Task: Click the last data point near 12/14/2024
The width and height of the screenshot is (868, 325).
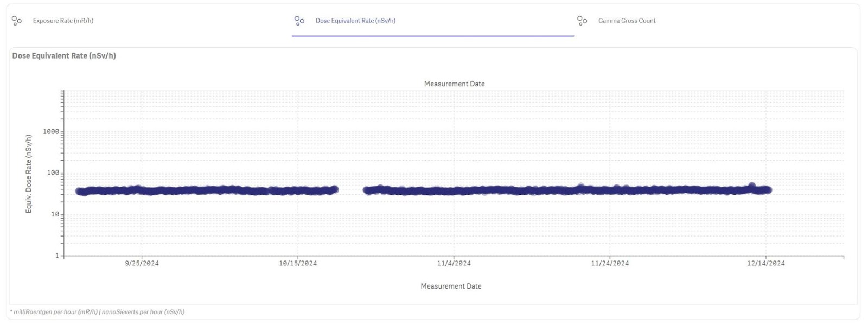Action: click(768, 190)
